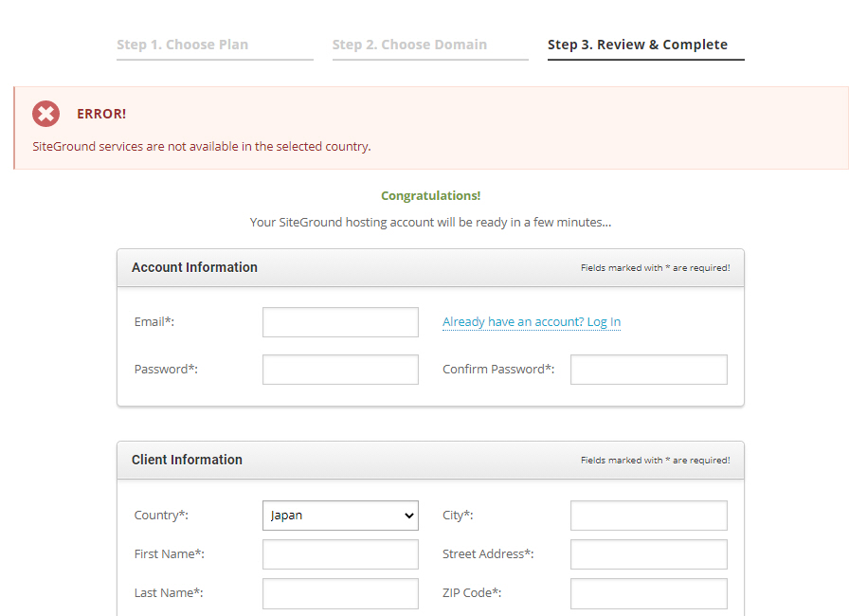Viewport: 867px width, 616px height.
Task: Click the ERROR! heading text
Action: pos(101,114)
